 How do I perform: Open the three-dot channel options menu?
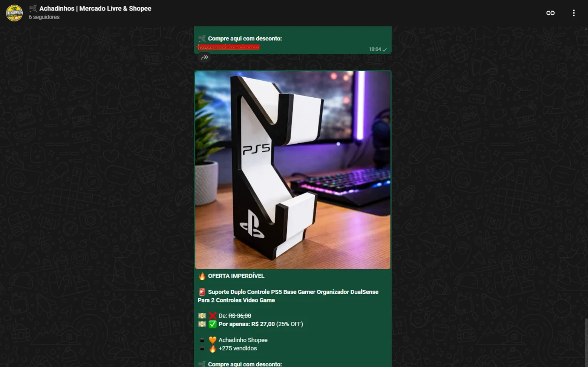574,13
